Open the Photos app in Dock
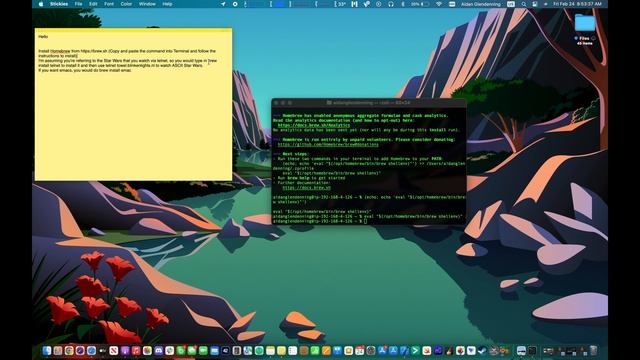640x360 pixels. (147, 351)
